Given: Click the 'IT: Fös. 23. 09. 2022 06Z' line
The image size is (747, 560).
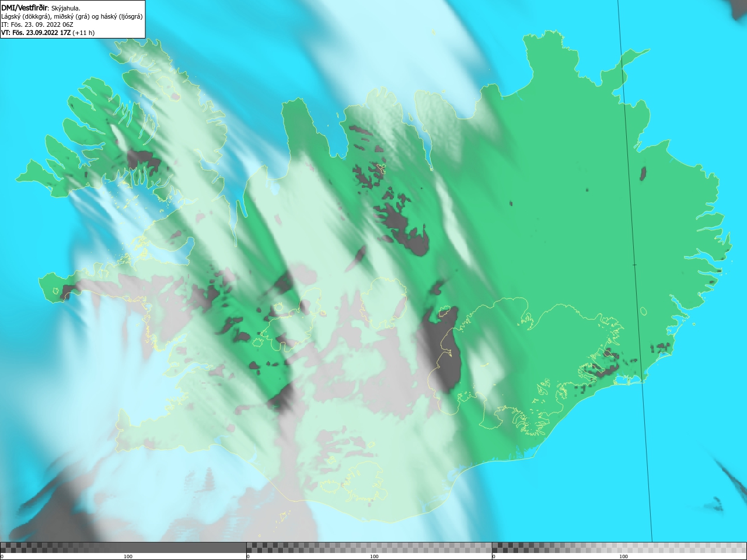Looking at the screenshot, I should 37,24.
